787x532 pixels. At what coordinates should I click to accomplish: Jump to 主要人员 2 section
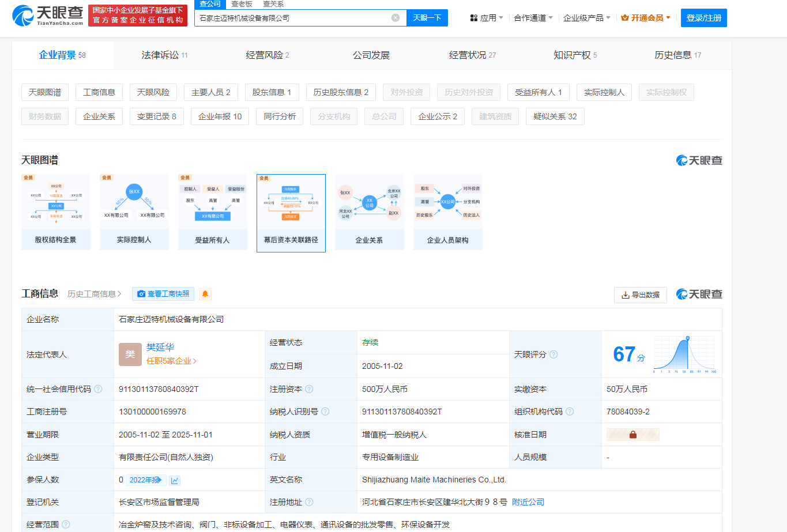pos(211,92)
